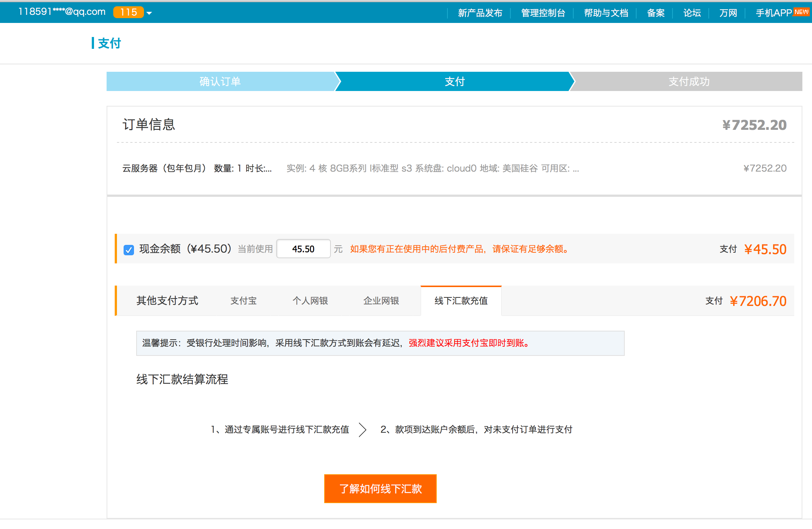This screenshot has height=529, width=812.
Task: Click the 45.50 amount input field
Action: point(303,249)
